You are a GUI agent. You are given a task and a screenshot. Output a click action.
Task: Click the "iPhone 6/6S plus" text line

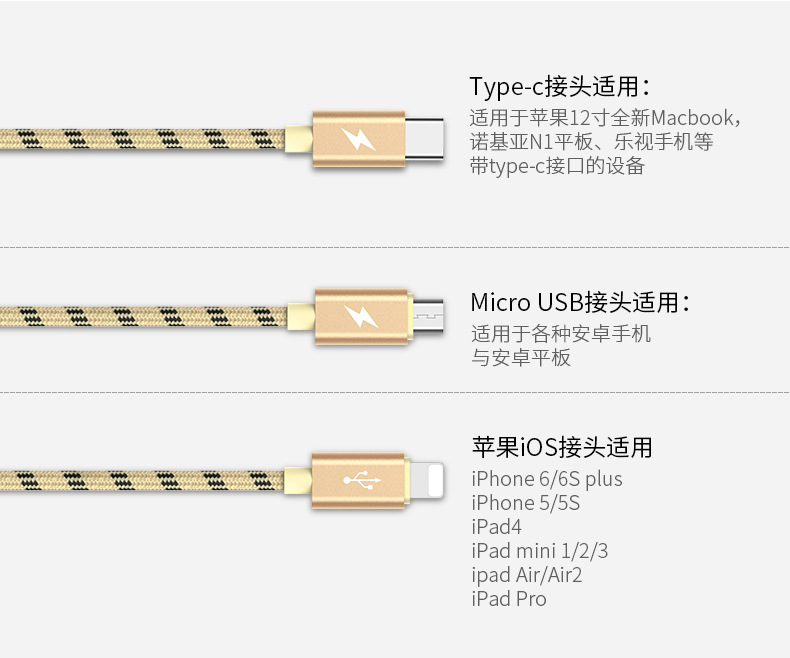[x=547, y=479]
